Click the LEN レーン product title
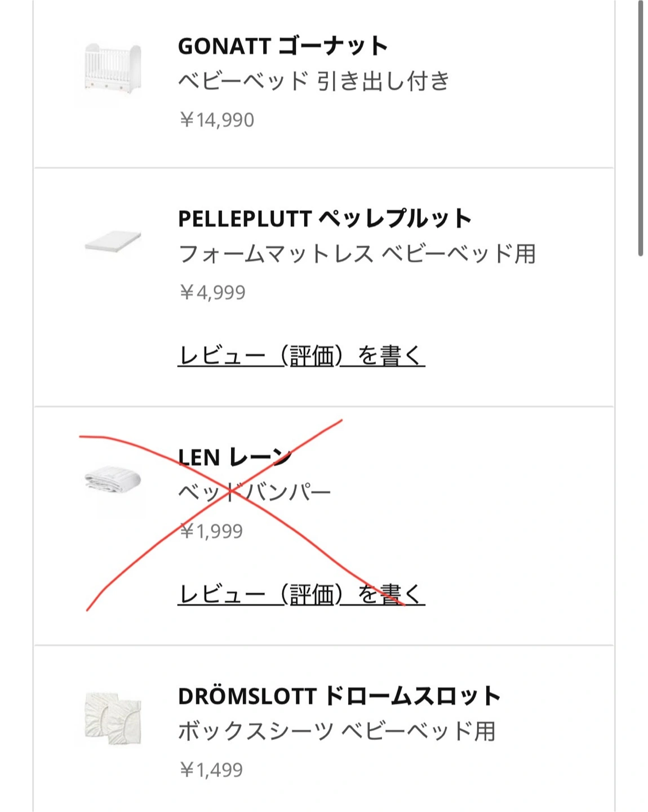The height and width of the screenshot is (812, 648). [234, 457]
